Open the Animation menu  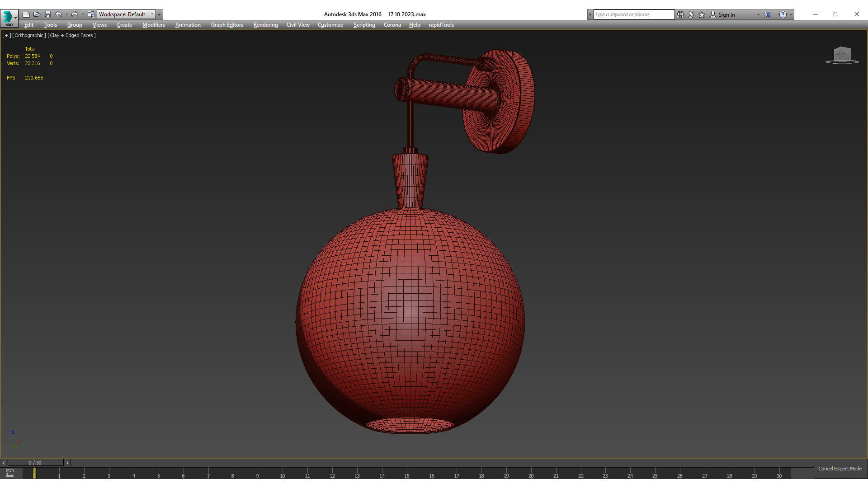click(x=188, y=25)
